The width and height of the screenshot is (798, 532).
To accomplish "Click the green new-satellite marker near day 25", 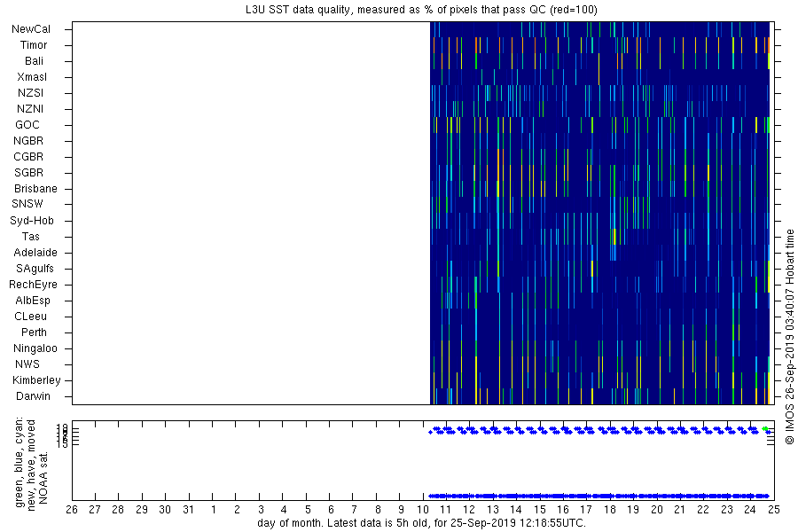I will click(765, 429).
